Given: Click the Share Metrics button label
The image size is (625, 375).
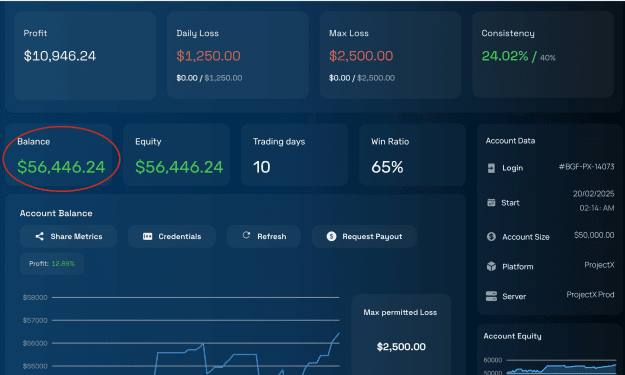Looking at the screenshot, I should click(x=76, y=236).
